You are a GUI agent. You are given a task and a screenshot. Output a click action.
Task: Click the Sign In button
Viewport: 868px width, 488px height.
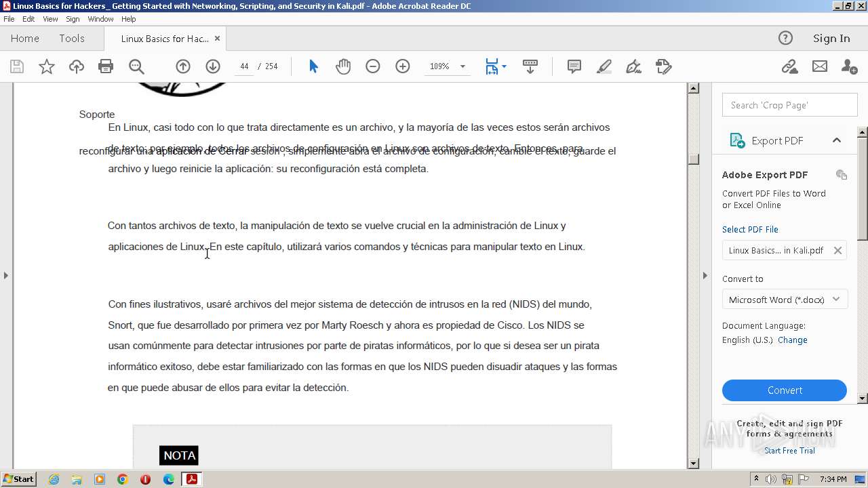tap(831, 39)
